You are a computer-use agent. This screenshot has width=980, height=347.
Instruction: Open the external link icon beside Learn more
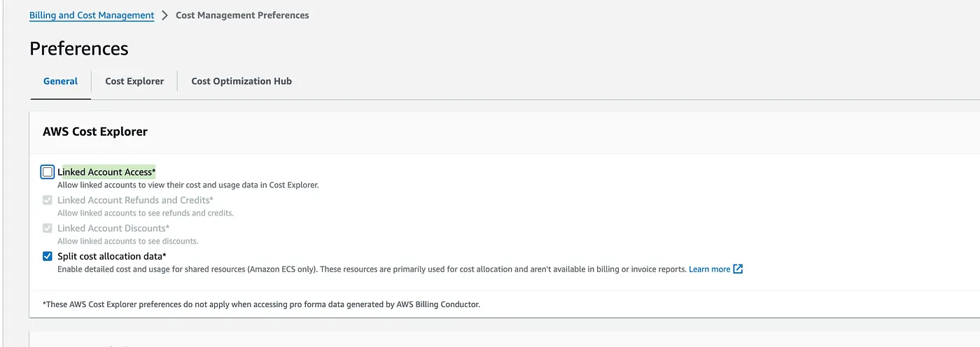coord(738,269)
